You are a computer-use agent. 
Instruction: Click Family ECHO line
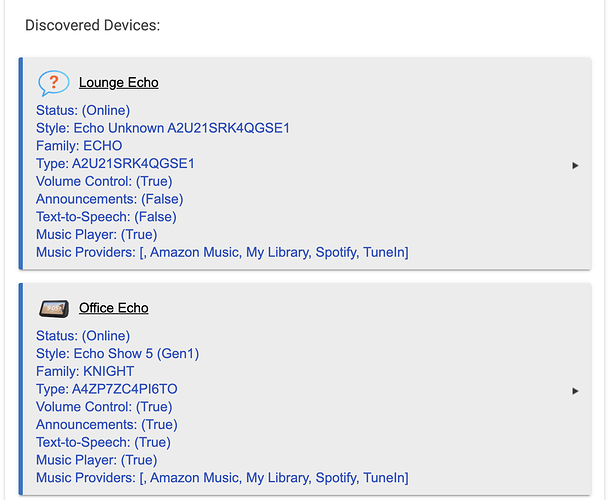79,146
